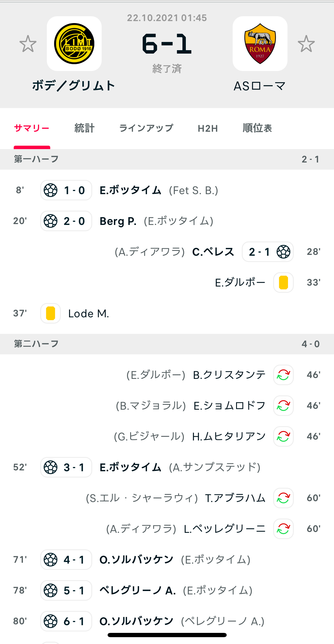Tap the 6-1 goal icon at 80'
Screen dimensions: 334x644
[x=51, y=621]
